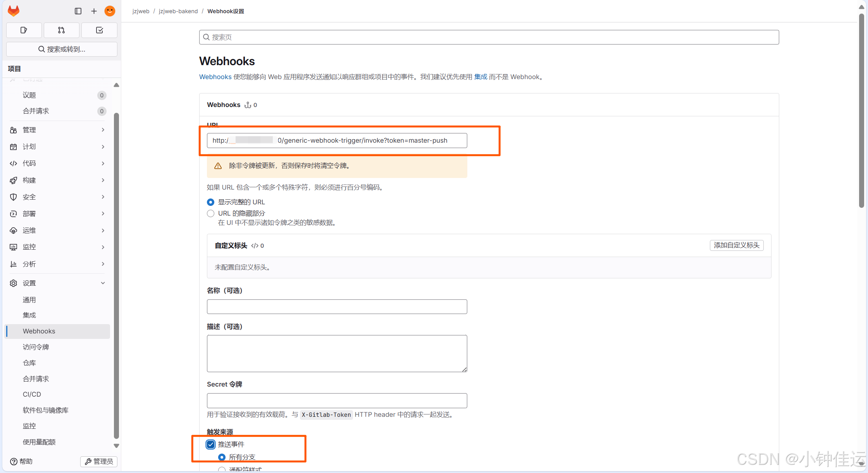Click 监控 under settings submenu
Screen dimensions: 868x473
point(58,426)
